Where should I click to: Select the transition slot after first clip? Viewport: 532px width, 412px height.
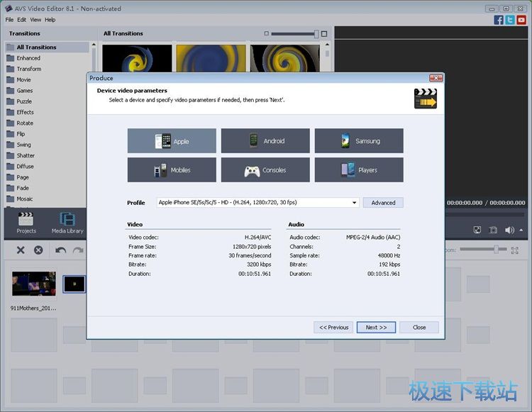pos(74,284)
